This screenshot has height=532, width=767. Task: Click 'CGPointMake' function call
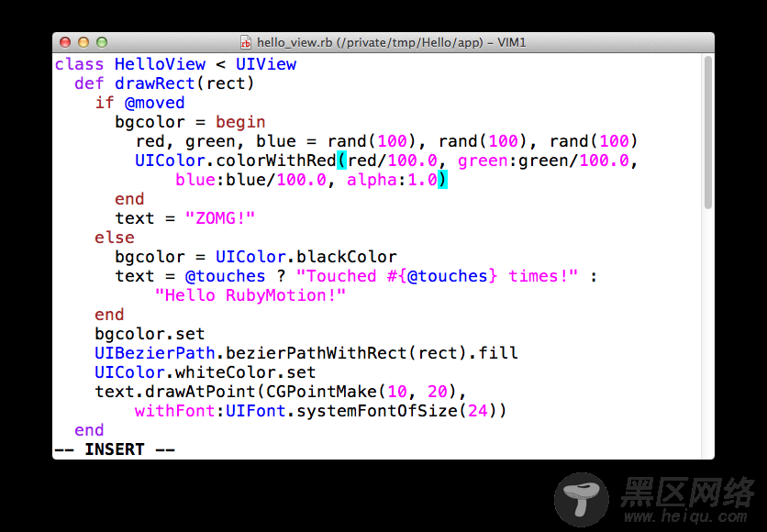tap(321, 392)
